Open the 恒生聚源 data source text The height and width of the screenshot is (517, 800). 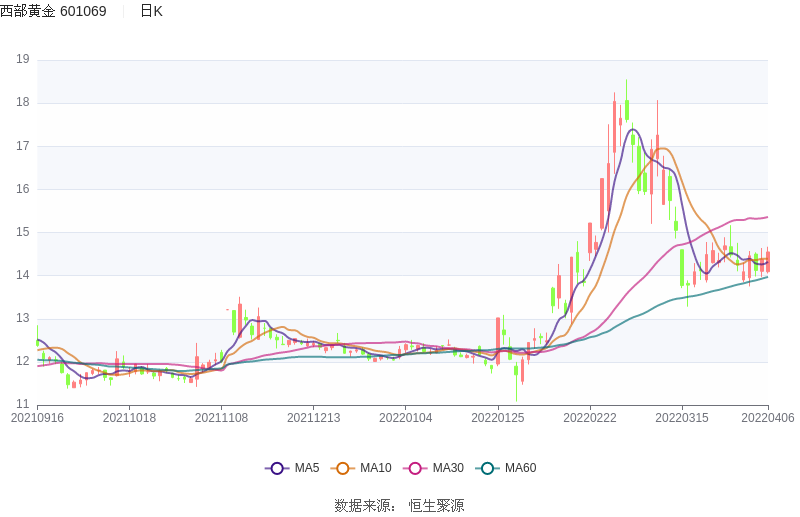coord(436,506)
